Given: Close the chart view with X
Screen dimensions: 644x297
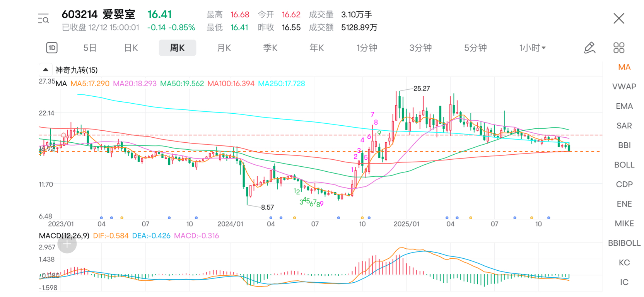Looking at the screenshot, I should click(619, 18).
